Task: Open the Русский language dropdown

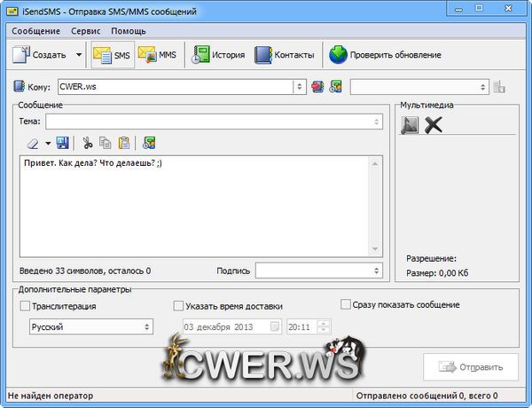Action: coord(90,327)
